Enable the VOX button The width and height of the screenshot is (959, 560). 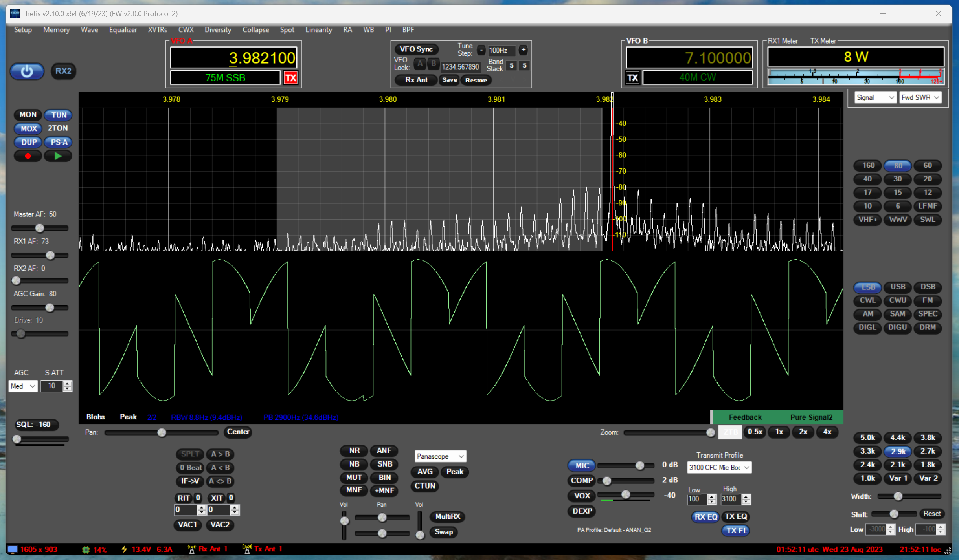click(x=582, y=496)
